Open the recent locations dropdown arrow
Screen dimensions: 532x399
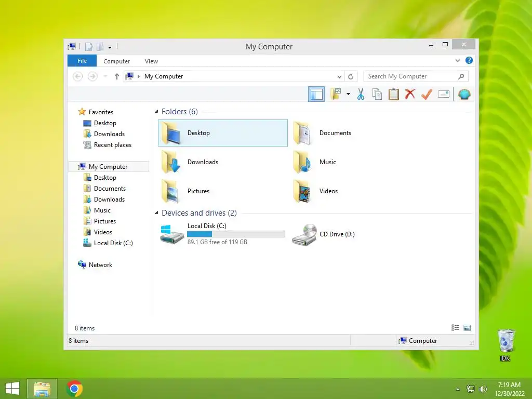point(105,76)
